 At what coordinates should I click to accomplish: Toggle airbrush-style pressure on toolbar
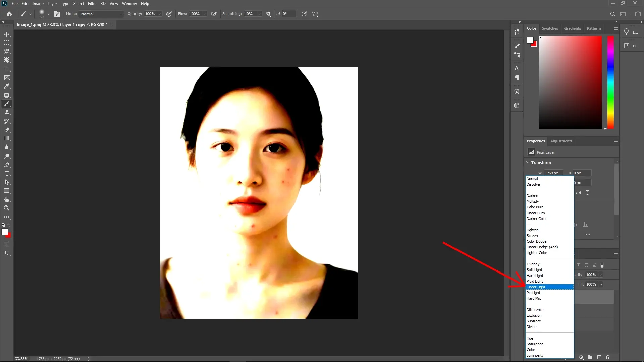pyautogui.click(x=214, y=14)
